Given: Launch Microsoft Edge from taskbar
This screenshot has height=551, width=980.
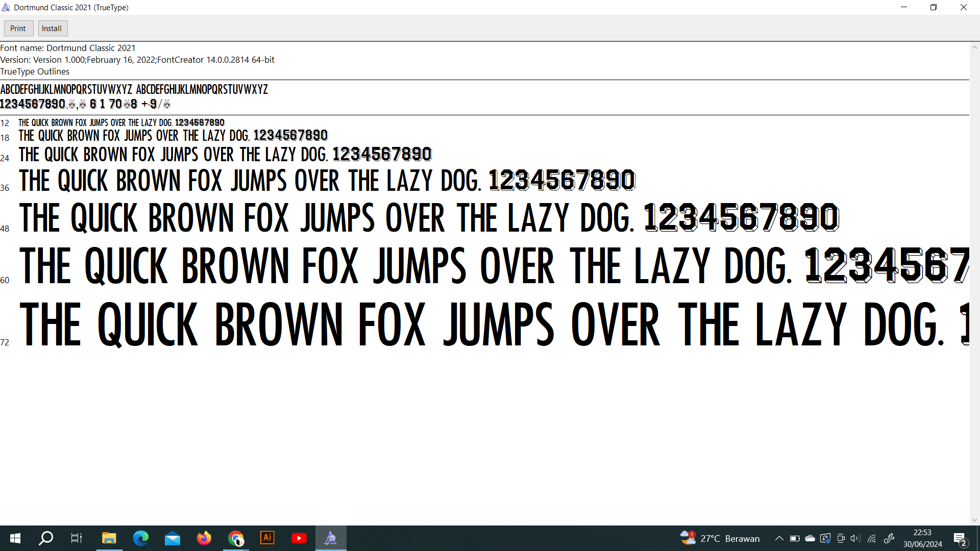Looking at the screenshot, I should [x=140, y=538].
